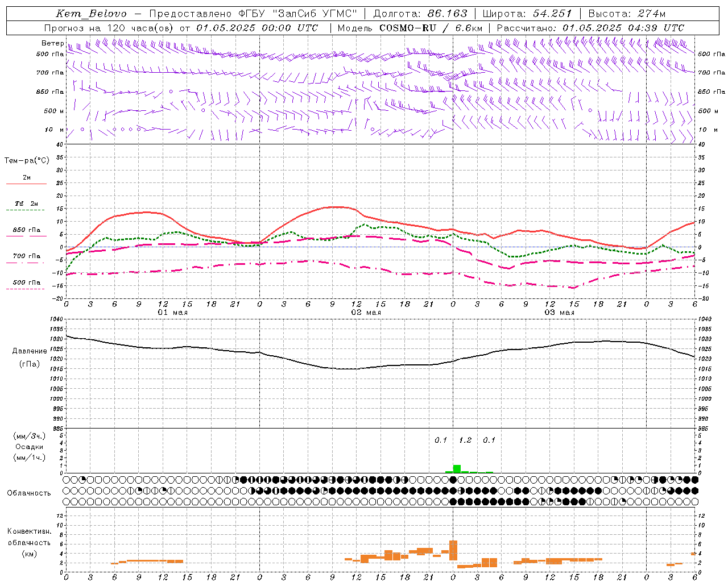Click the Давление pressure panel label
Image resolution: width=728 pixels, height=582 pixels.
(29, 351)
